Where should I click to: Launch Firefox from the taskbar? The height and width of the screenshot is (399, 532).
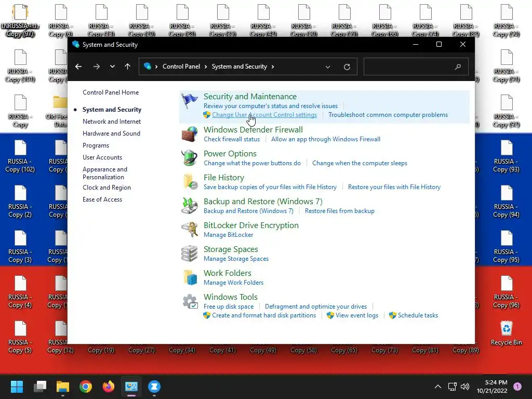click(x=109, y=387)
